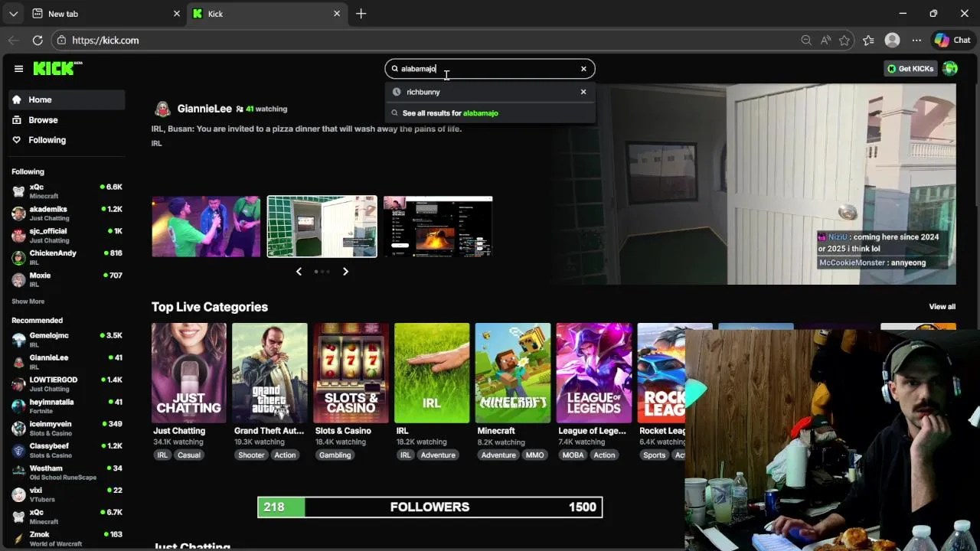980x551 pixels.
Task: Click Gambling tag under Slots & Casino
Action: [x=335, y=455]
